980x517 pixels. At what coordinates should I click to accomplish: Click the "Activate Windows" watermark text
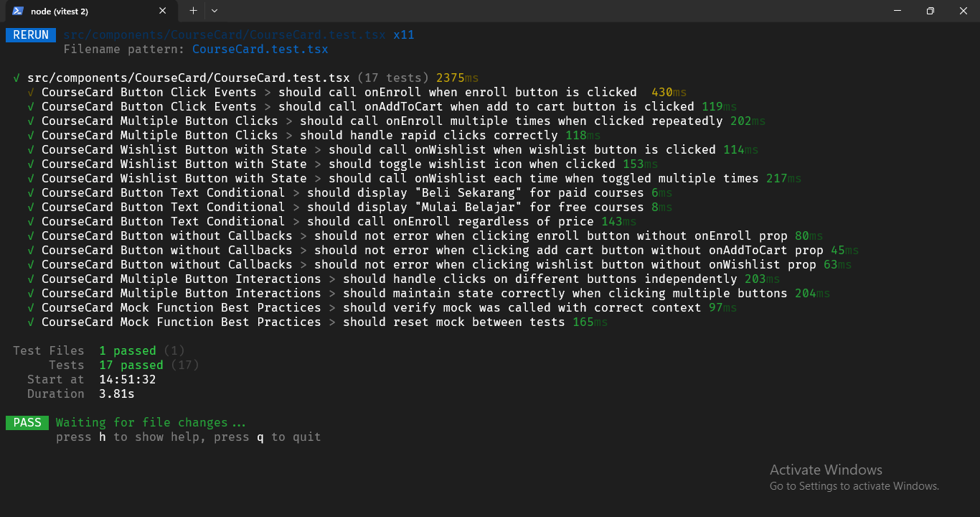(x=826, y=470)
